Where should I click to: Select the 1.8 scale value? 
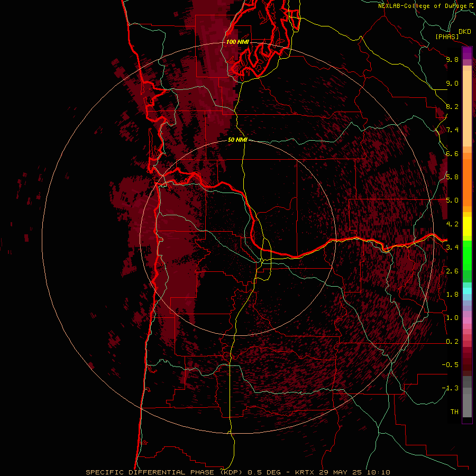452,295
